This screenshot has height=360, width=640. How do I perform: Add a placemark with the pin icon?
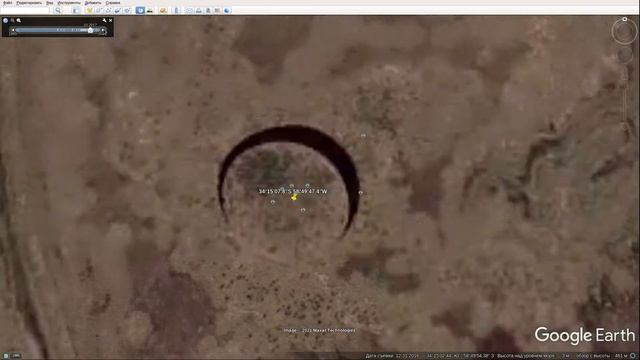tap(89, 10)
